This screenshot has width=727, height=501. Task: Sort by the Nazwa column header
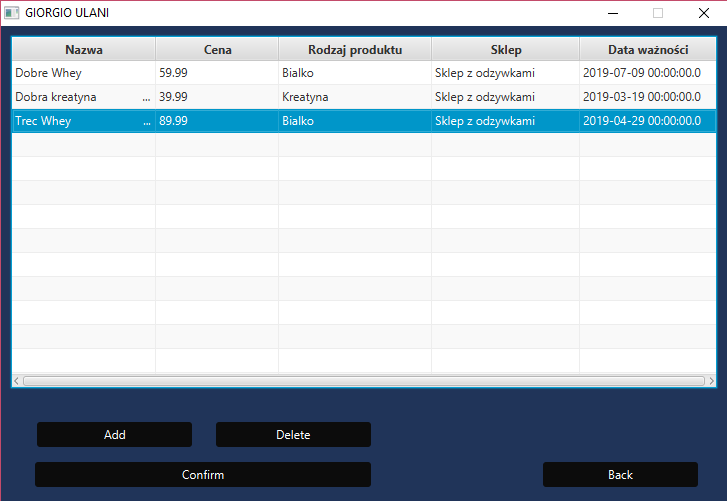tap(84, 50)
